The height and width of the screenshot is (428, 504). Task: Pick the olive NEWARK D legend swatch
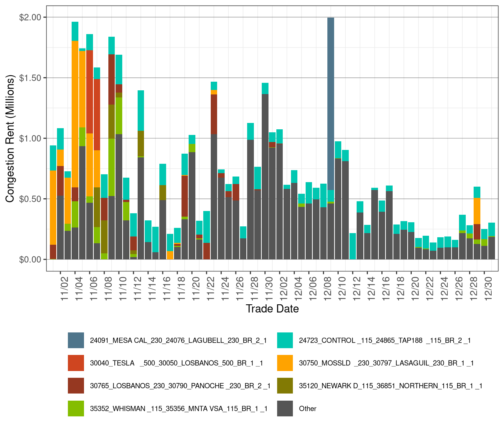pos(285,386)
